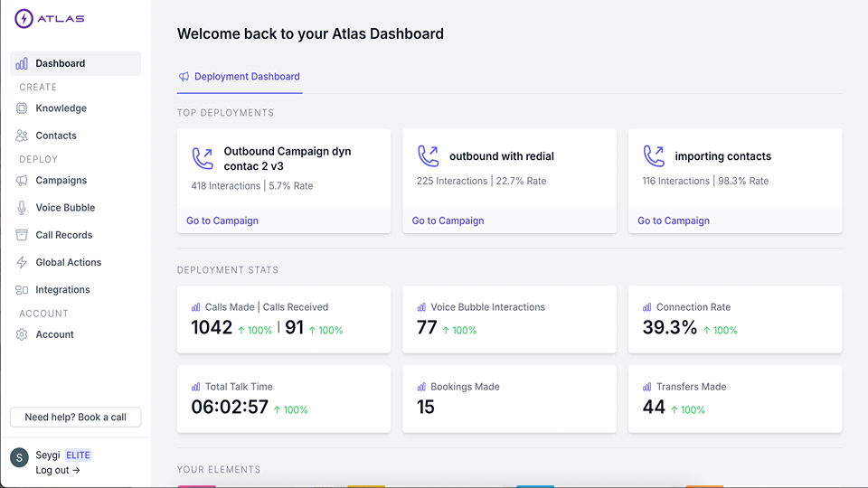Click the 06:02:57 total talk time value
The width and height of the screenshot is (868, 488).
click(x=230, y=408)
